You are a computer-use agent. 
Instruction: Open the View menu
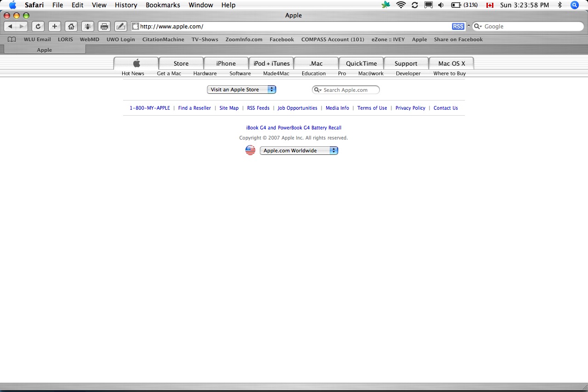99,5
